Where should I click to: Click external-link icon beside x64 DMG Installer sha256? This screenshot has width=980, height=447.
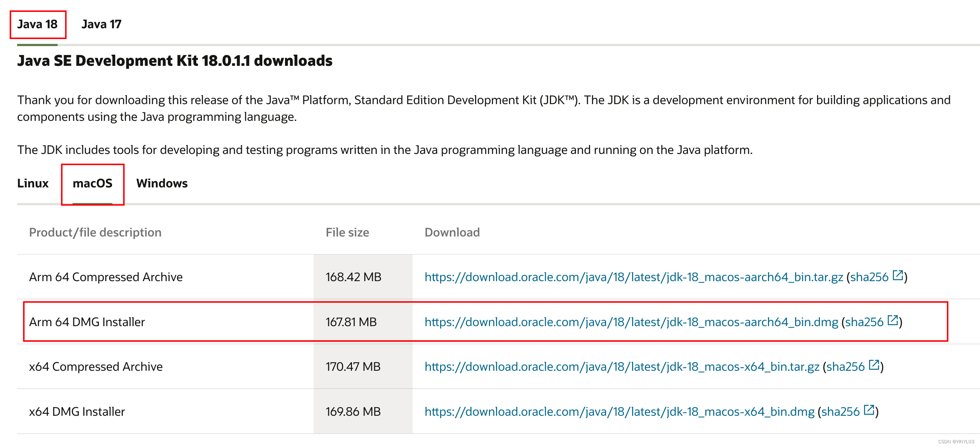(869, 410)
